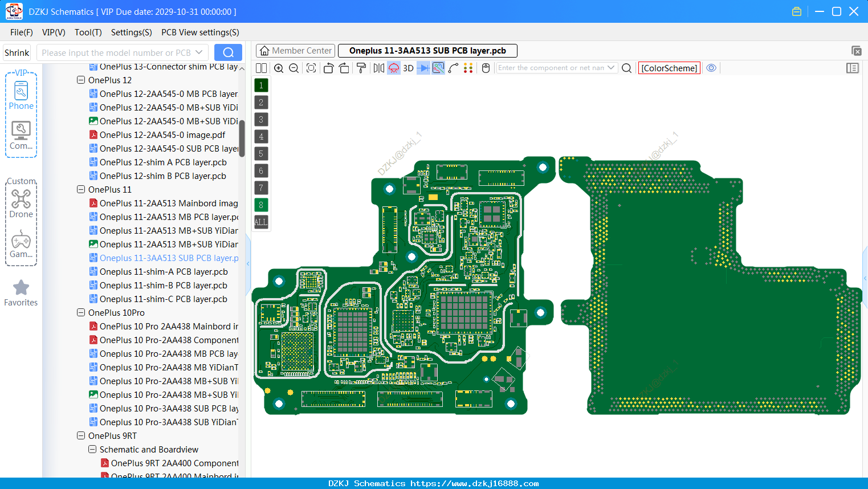This screenshot has width=868, height=489.
Task: Collapse the OnePlus 12 tree node
Action: point(81,80)
